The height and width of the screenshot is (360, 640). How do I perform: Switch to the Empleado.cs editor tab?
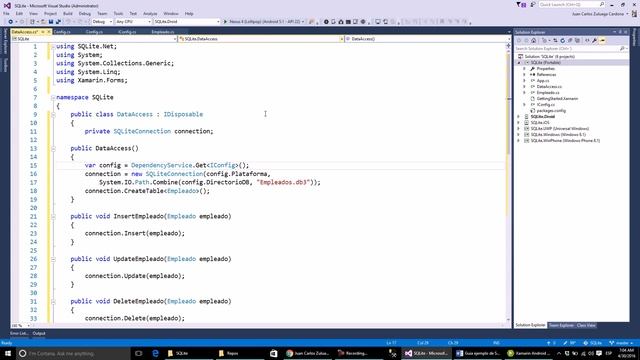162,32
